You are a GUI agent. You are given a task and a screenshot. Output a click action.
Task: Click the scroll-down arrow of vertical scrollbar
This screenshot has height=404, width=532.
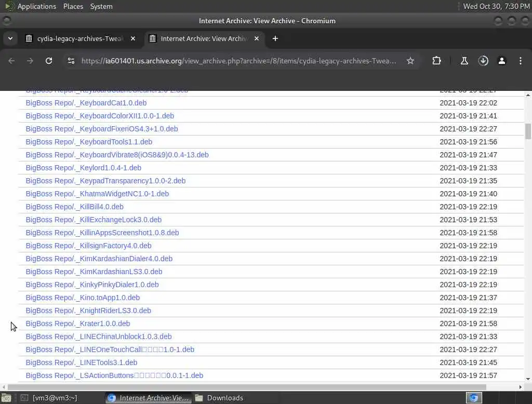(x=528, y=379)
